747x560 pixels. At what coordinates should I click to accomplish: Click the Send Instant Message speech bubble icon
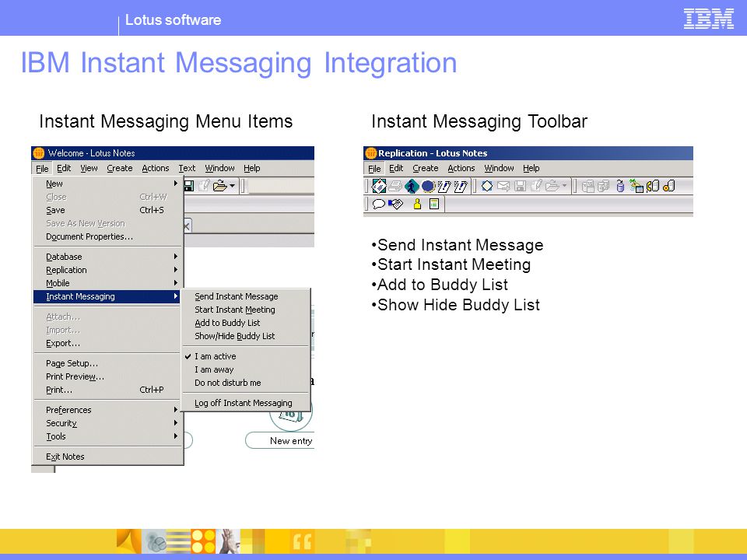379,205
